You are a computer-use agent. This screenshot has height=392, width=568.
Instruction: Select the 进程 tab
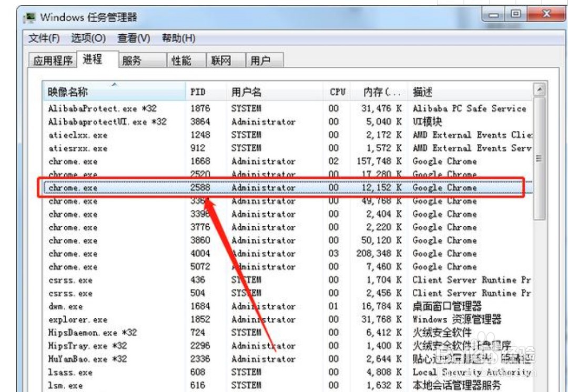point(97,59)
